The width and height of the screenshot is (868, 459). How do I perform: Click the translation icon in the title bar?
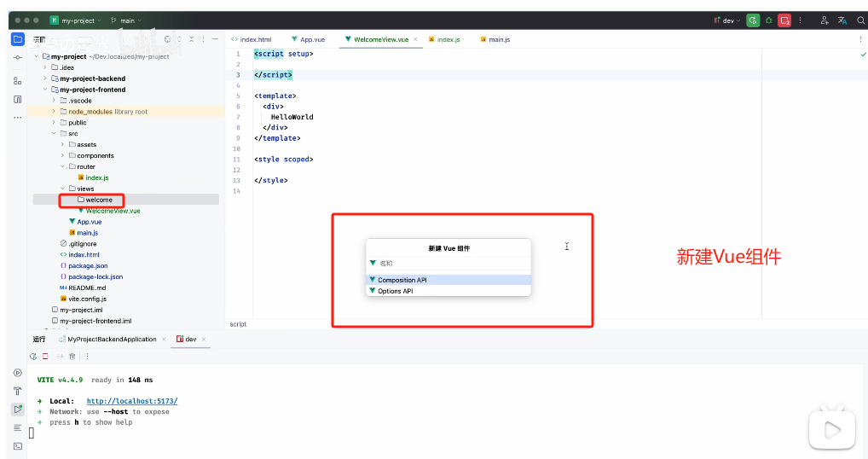click(842, 20)
